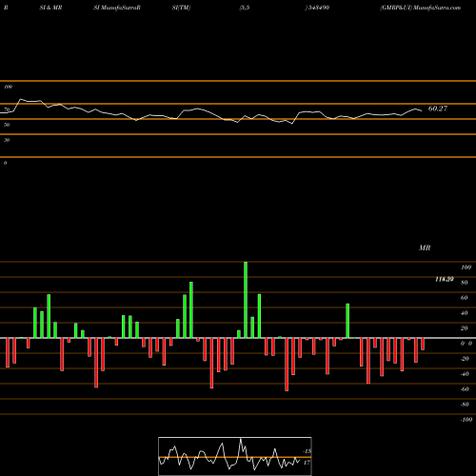Click the MR axis label -80
476x476 pixels.
[465, 405]
